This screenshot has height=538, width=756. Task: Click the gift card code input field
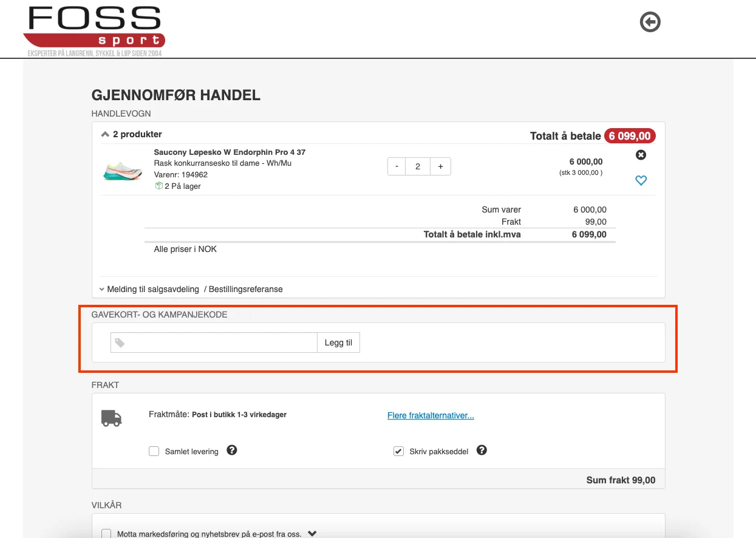(x=214, y=342)
